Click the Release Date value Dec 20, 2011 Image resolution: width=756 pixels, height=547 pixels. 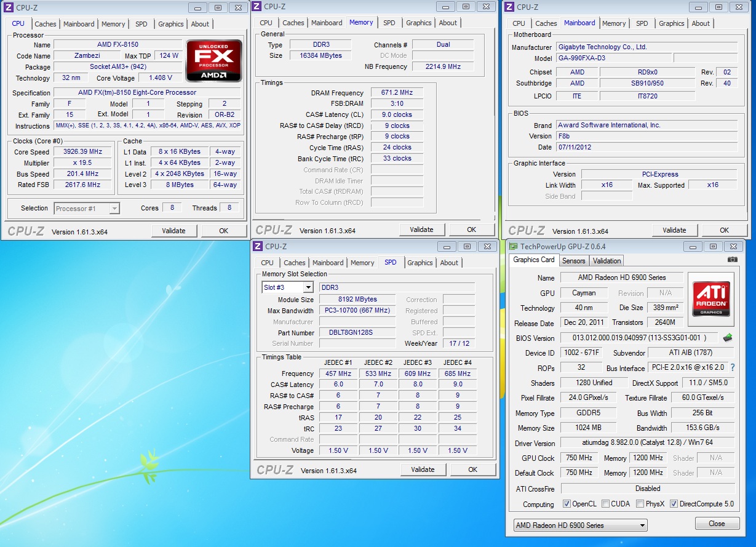pyautogui.click(x=584, y=323)
